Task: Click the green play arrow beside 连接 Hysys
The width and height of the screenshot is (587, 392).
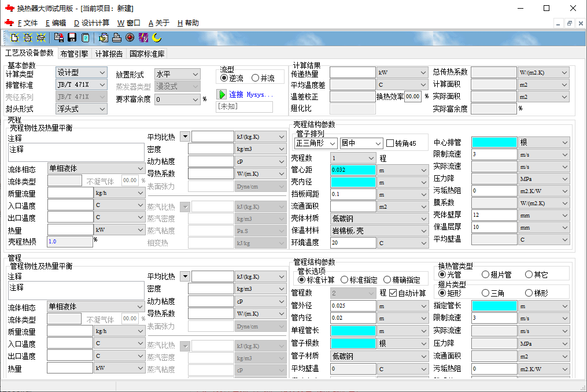Action: [221, 94]
